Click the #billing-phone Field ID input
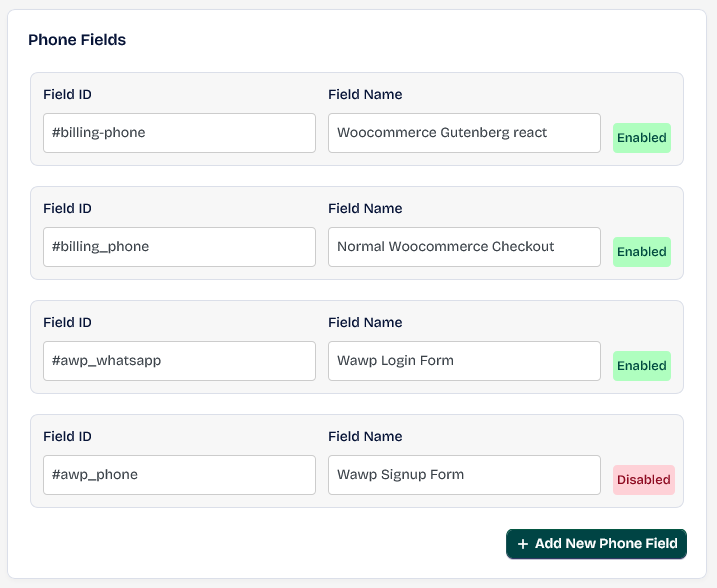717x588 pixels. pos(179,133)
